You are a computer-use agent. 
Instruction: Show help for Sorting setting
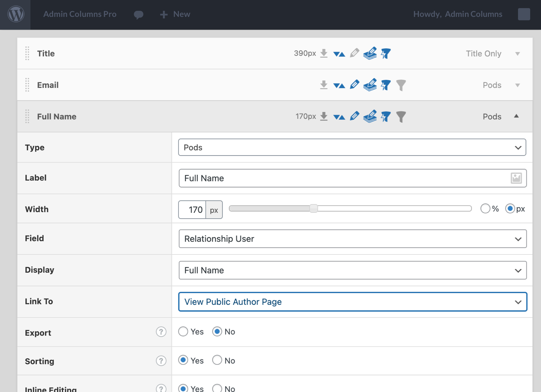tap(161, 361)
